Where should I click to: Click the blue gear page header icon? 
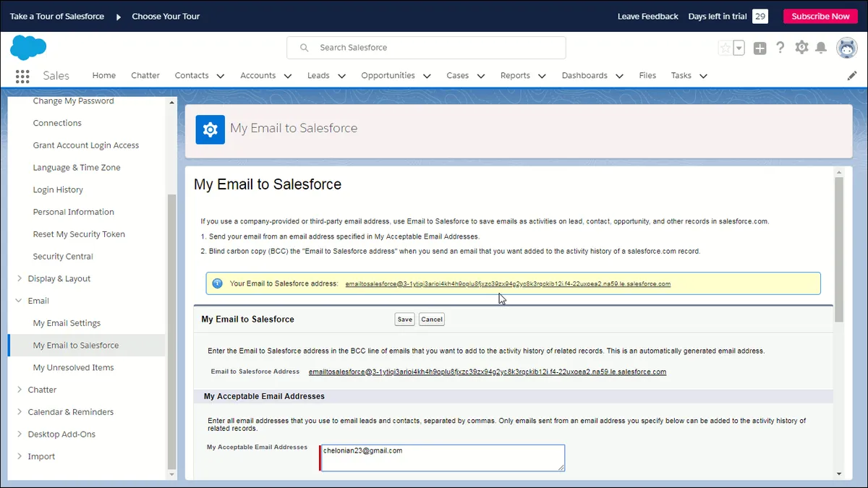[210, 129]
